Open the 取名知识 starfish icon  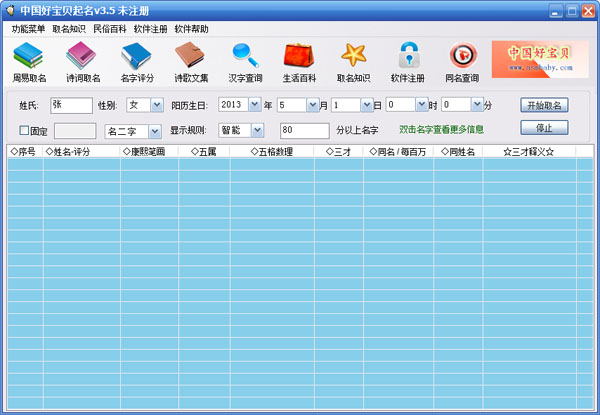[354, 55]
